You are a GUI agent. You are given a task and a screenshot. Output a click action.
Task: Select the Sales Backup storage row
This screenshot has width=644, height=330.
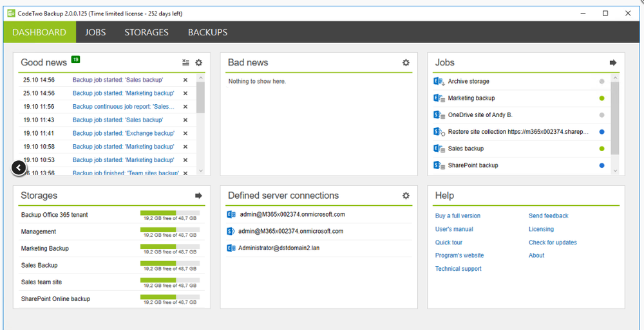coord(111,266)
